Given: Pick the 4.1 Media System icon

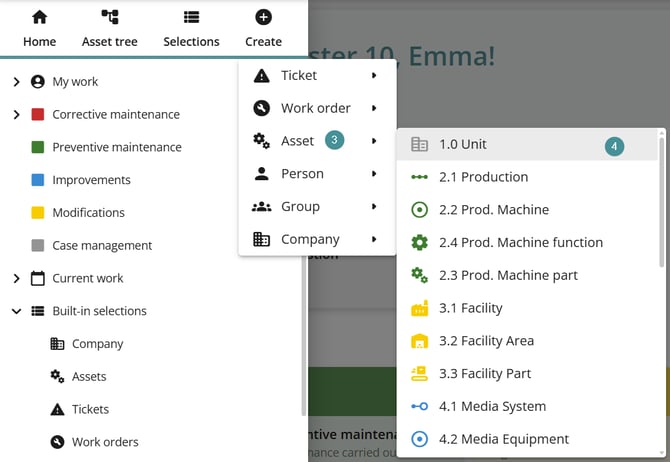Looking at the screenshot, I should (420, 407).
